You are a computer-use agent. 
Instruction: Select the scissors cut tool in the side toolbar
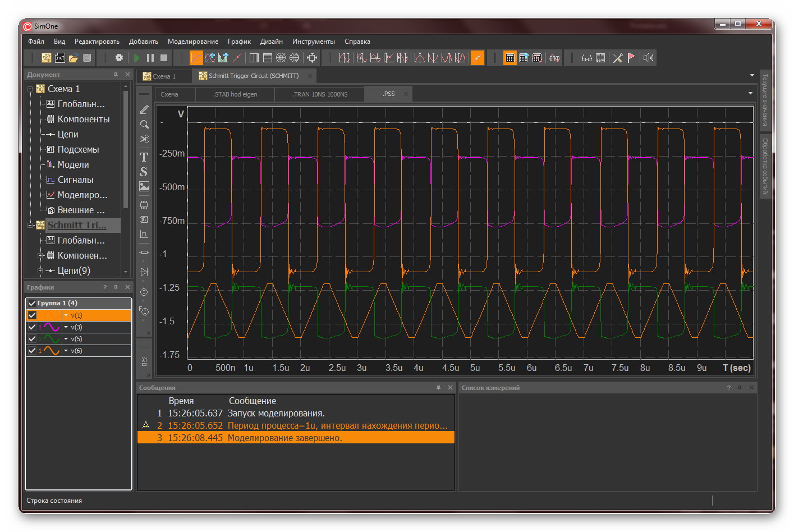144,139
